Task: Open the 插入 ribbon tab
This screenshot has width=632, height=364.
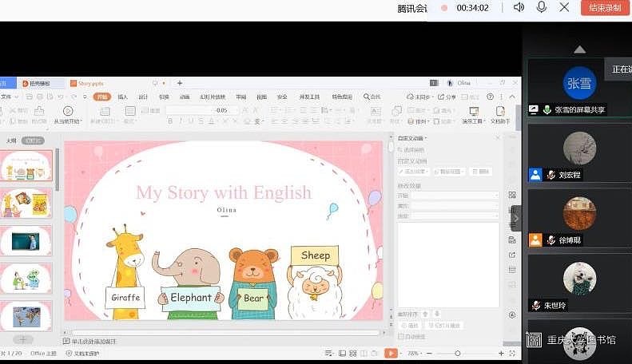Action: click(122, 97)
